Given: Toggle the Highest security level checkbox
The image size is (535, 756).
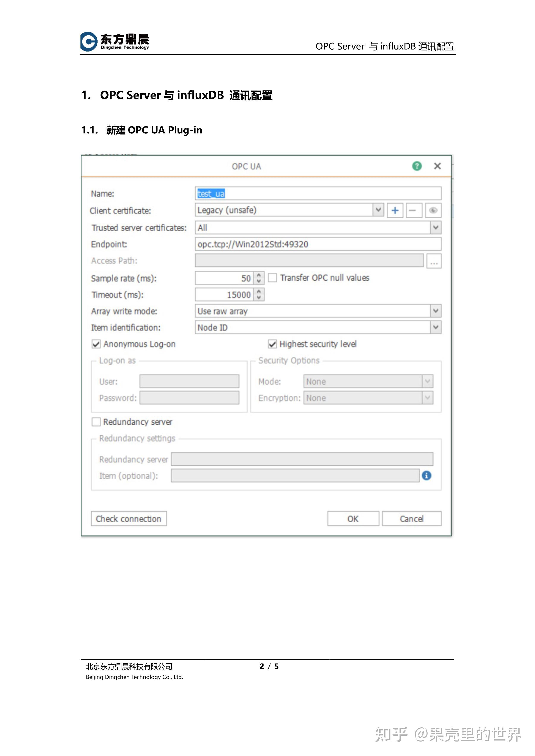Looking at the screenshot, I should 272,344.
